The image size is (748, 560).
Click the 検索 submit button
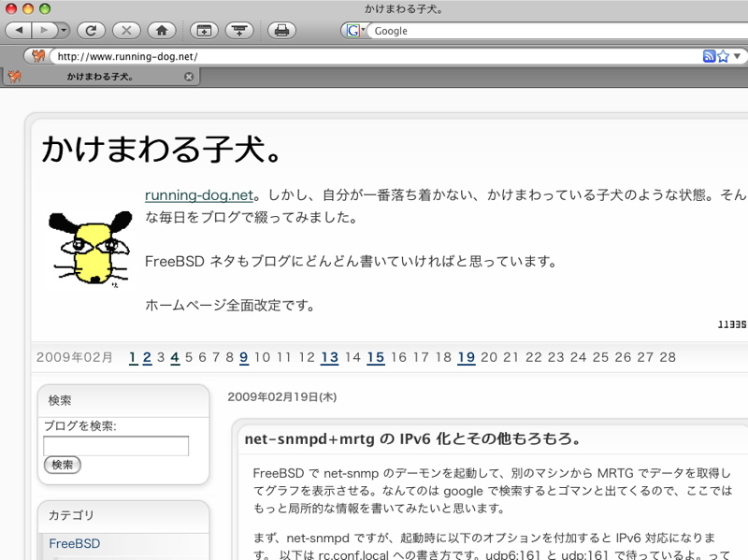pos(63,465)
